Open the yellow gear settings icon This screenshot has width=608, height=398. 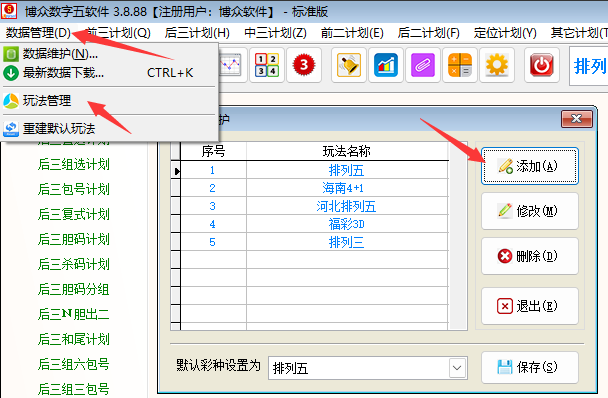point(497,65)
